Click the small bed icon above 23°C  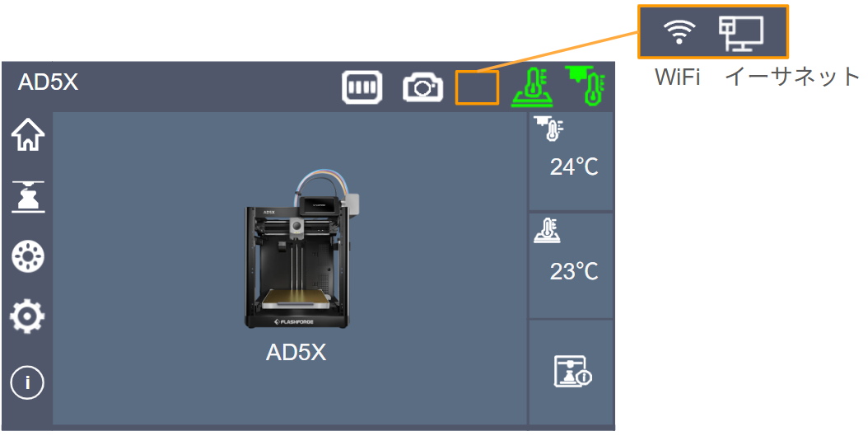pyautogui.click(x=548, y=231)
